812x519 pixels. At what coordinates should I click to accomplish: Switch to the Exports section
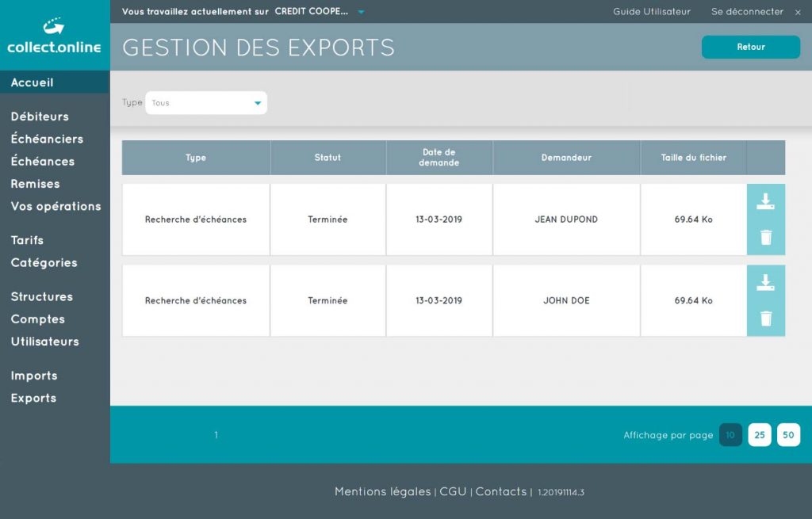pos(33,398)
